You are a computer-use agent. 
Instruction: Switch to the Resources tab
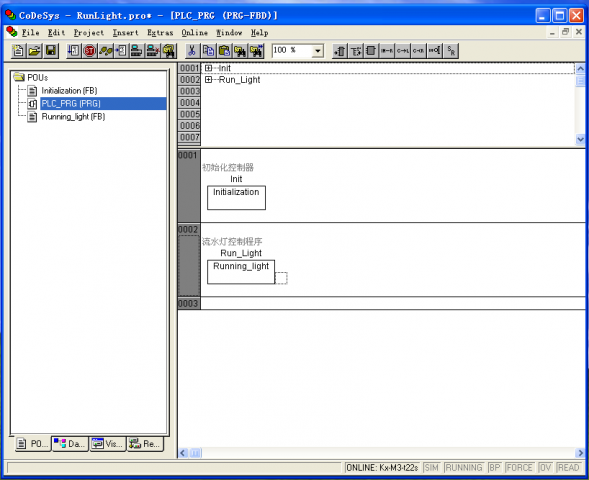(145, 444)
